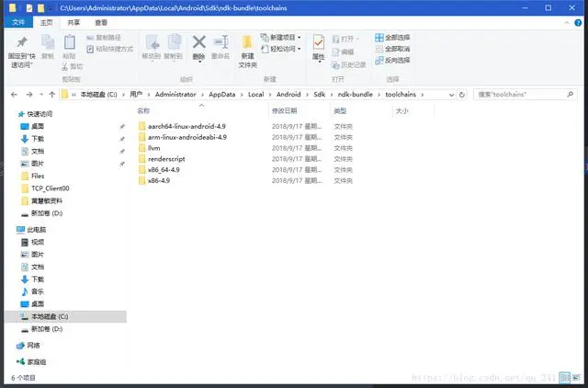Click the Up one level arrow
Viewport: 588px width, 388px height.
pos(52,95)
